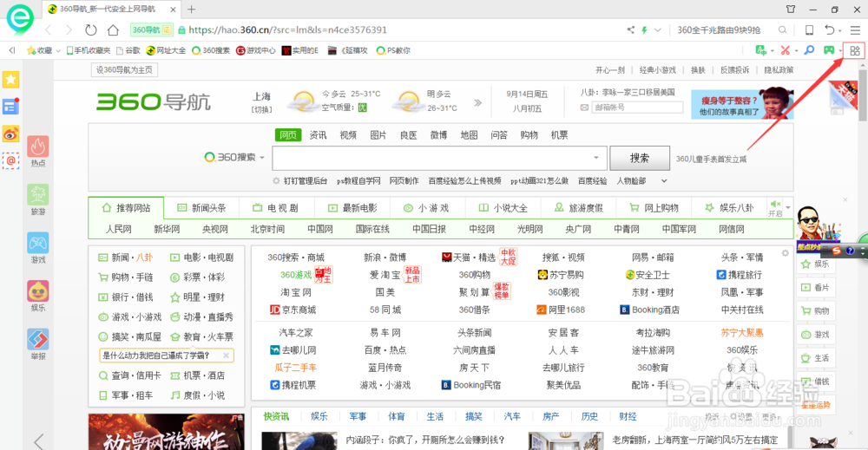
Task: Click the green translate extension icon
Action: [761, 50]
